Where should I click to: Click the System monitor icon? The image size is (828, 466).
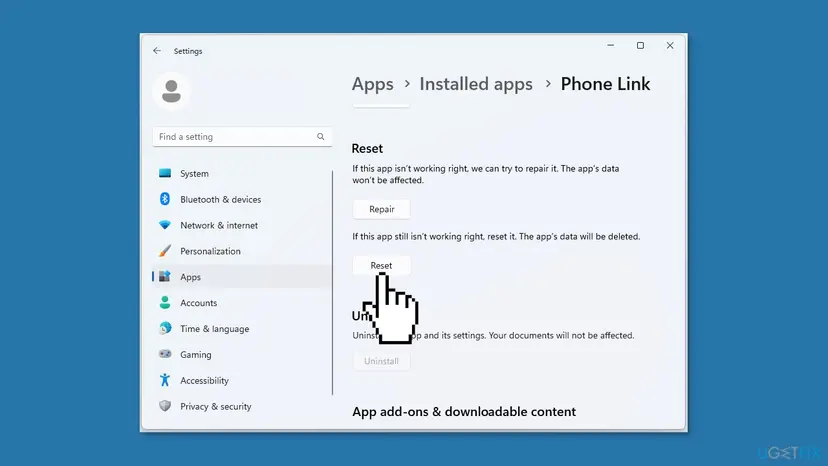point(165,173)
